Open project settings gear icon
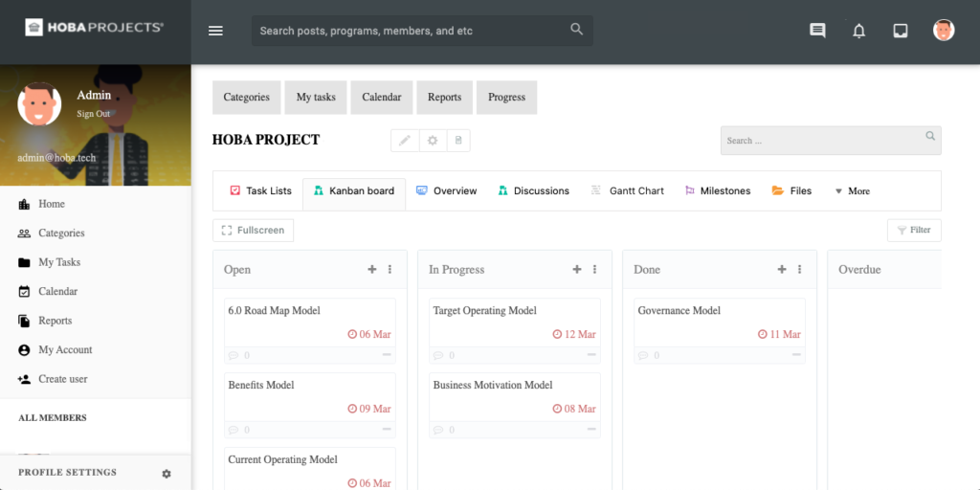980x490 pixels. [432, 141]
